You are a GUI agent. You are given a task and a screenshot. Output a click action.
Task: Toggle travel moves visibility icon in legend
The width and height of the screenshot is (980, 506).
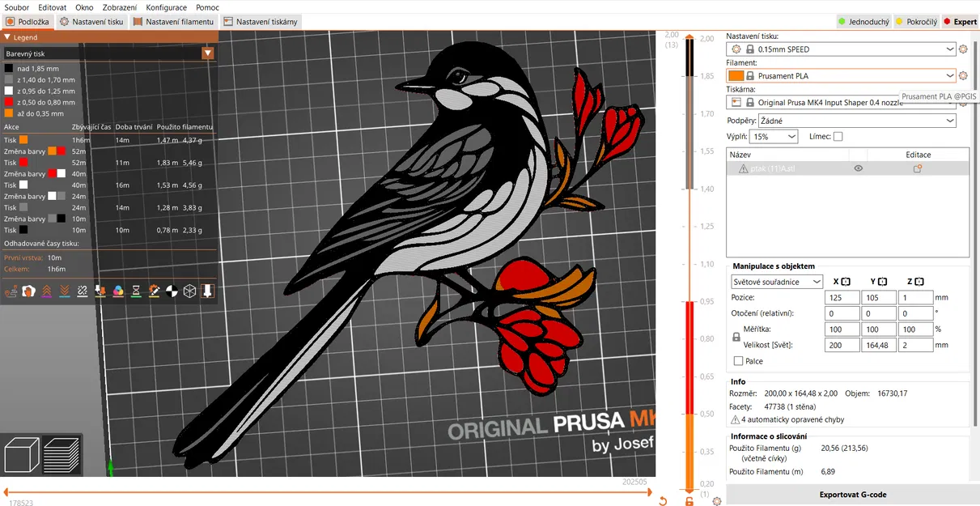tap(11, 291)
